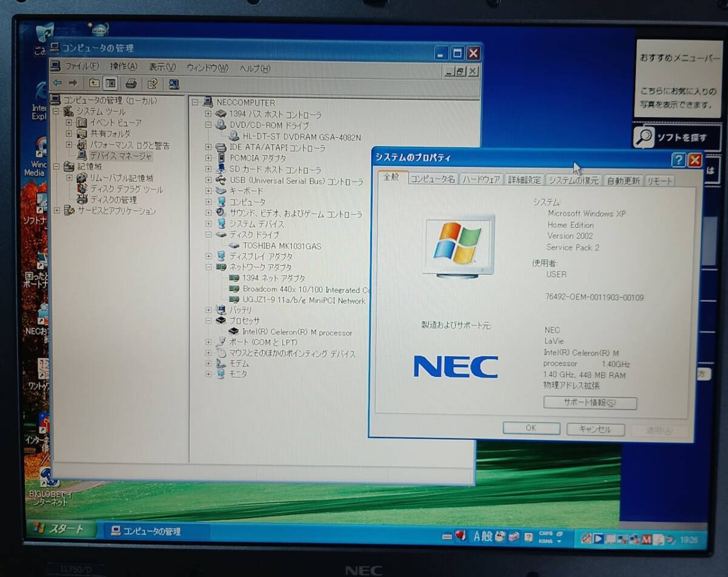Open Properties via the toolbar sheet icon

(152, 84)
